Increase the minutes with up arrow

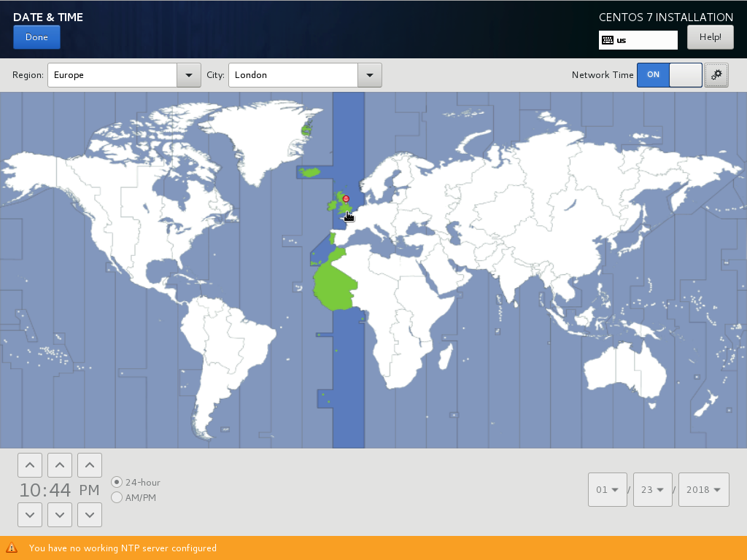(60, 465)
